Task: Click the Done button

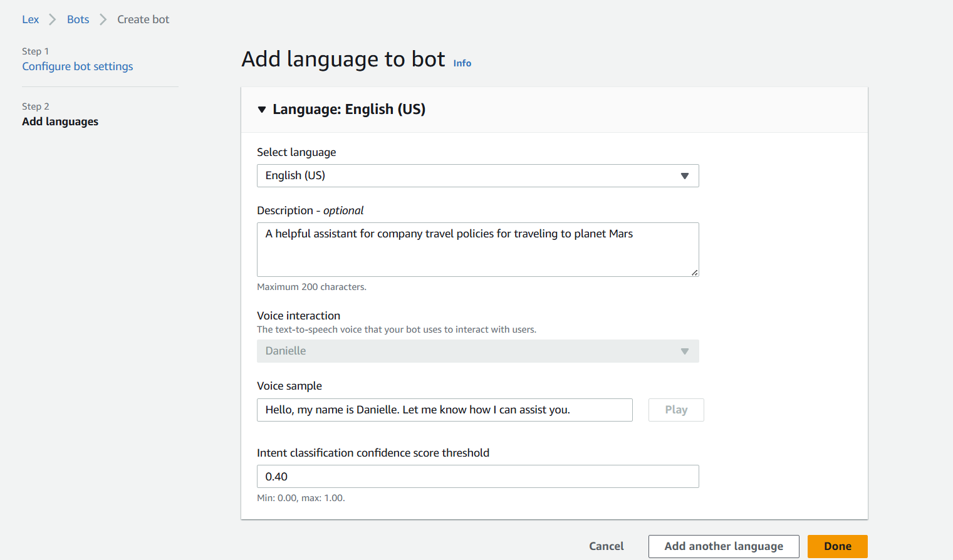Action: (837, 546)
